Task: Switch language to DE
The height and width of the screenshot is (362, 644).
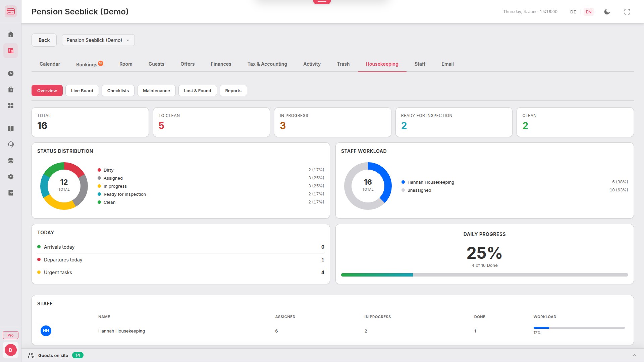Action: tap(573, 12)
